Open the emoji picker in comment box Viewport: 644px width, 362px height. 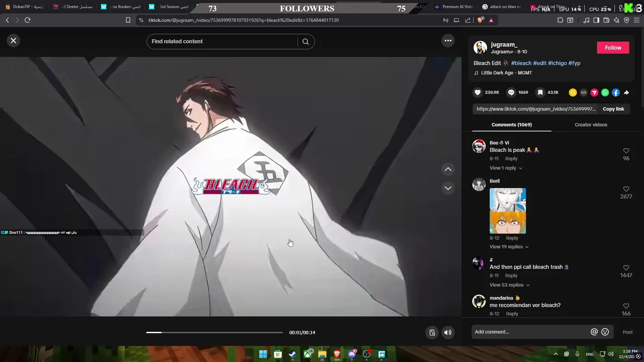pyautogui.click(x=605, y=332)
